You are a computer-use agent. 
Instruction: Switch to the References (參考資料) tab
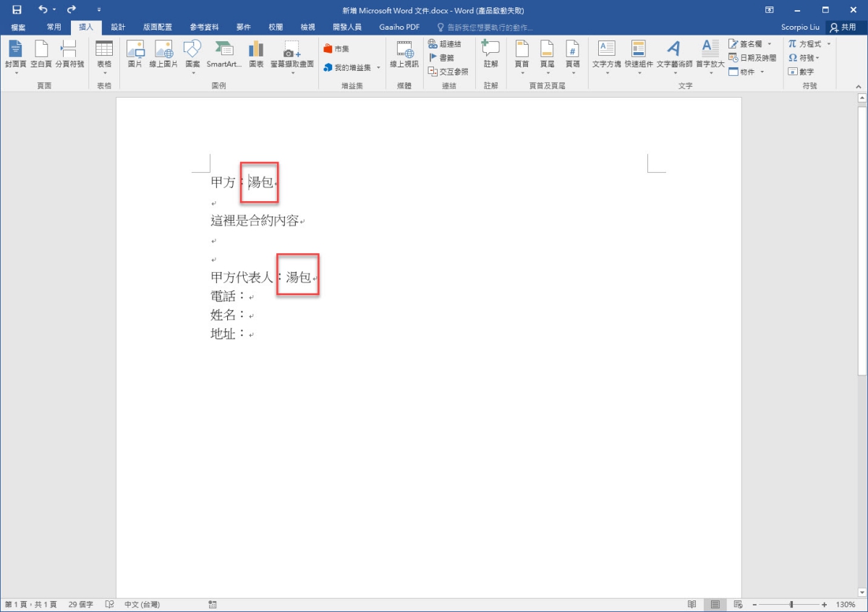[205, 27]
